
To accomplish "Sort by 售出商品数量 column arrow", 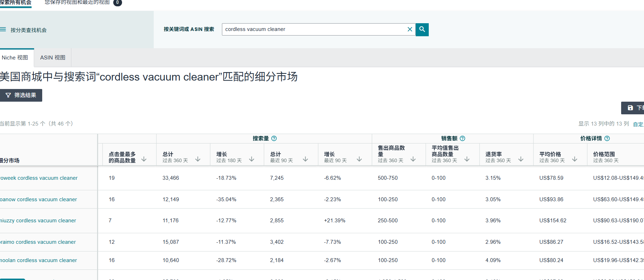I will coord(413,159).
